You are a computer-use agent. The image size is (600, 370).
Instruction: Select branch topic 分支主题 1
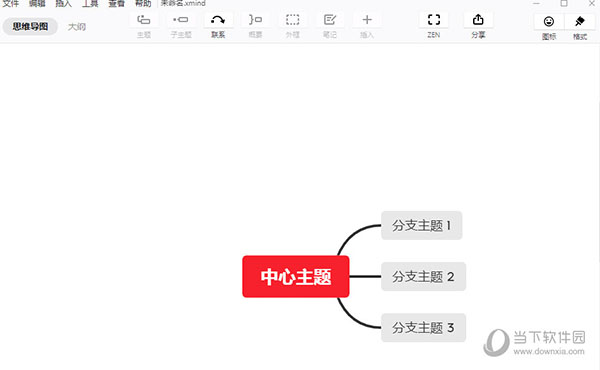[422, 225]
